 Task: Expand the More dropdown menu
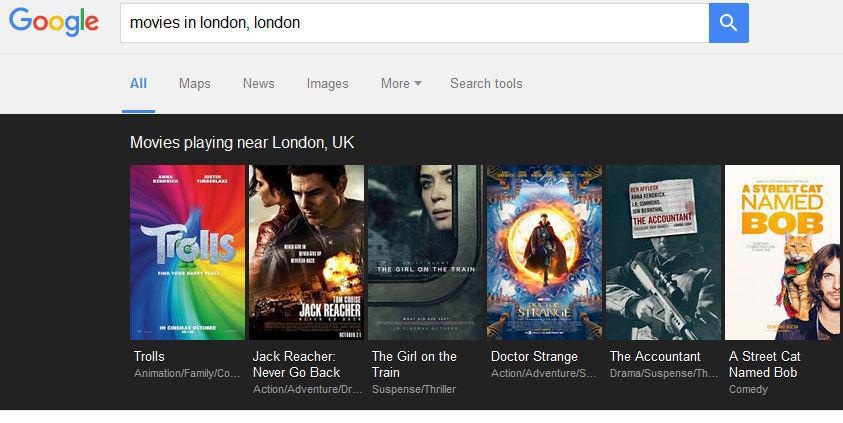(401, 83)
